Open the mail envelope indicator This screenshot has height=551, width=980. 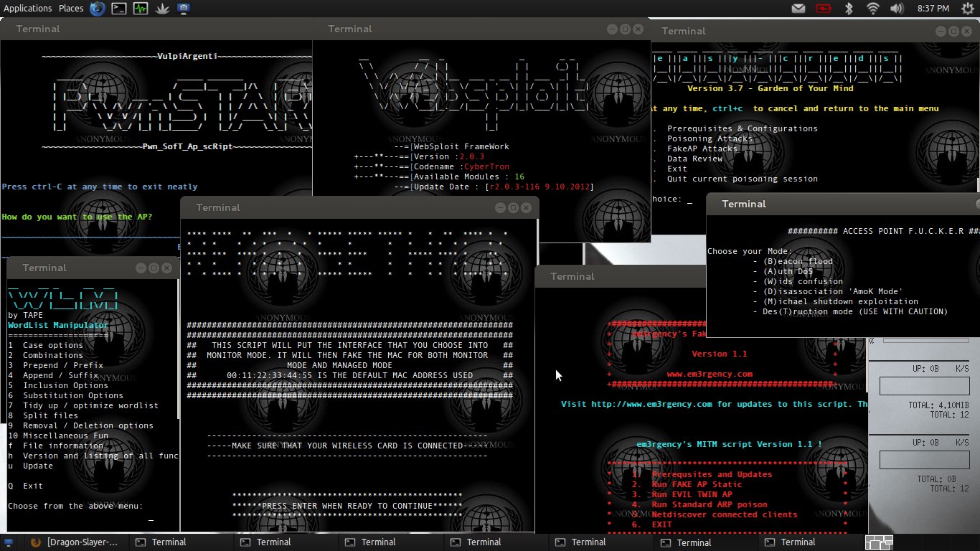[x=798, y=9]
